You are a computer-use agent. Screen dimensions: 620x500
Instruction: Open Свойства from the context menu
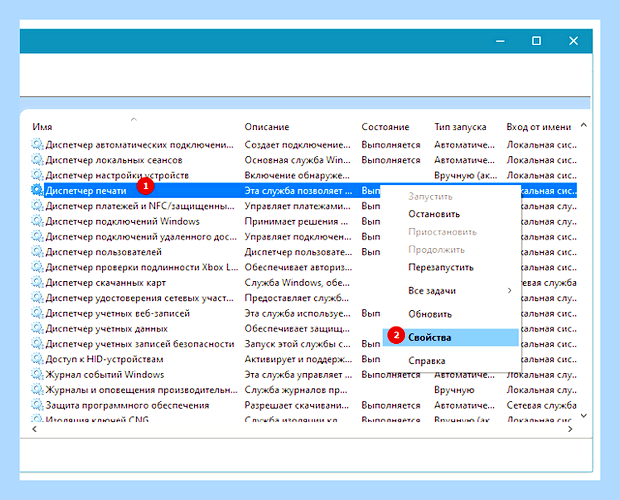(450, 337)
